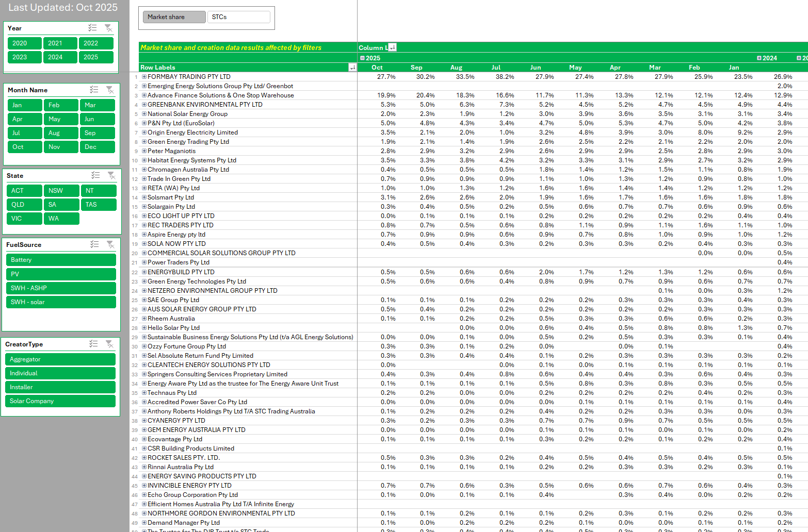
Task: Expand the GREENBANK ENVIRONMENTAL PTY LTD row
Action: [144, 105]
